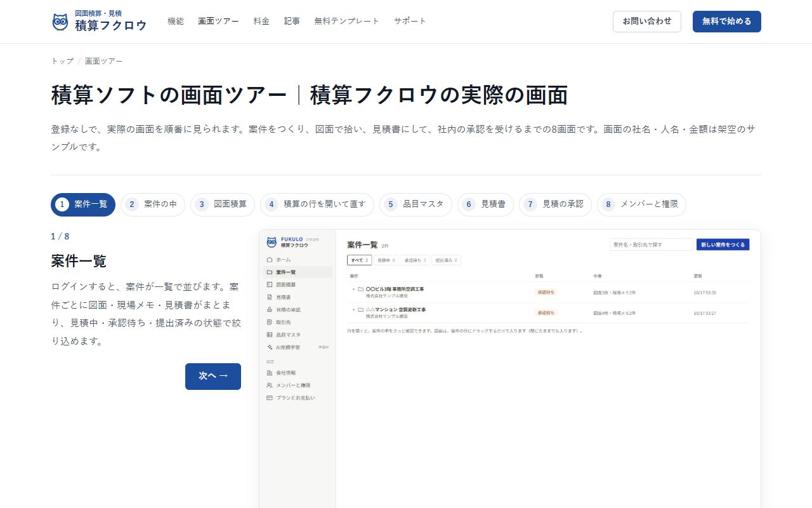Click the 無料で始める button

727,22
